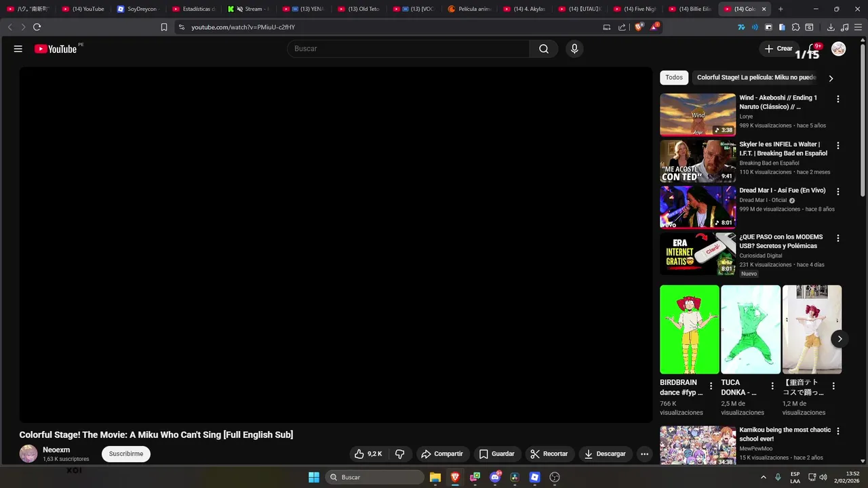Click Suscribirme button
This screenshot has height=488, width=868.
pyautogui.click(x=126, y=454)
